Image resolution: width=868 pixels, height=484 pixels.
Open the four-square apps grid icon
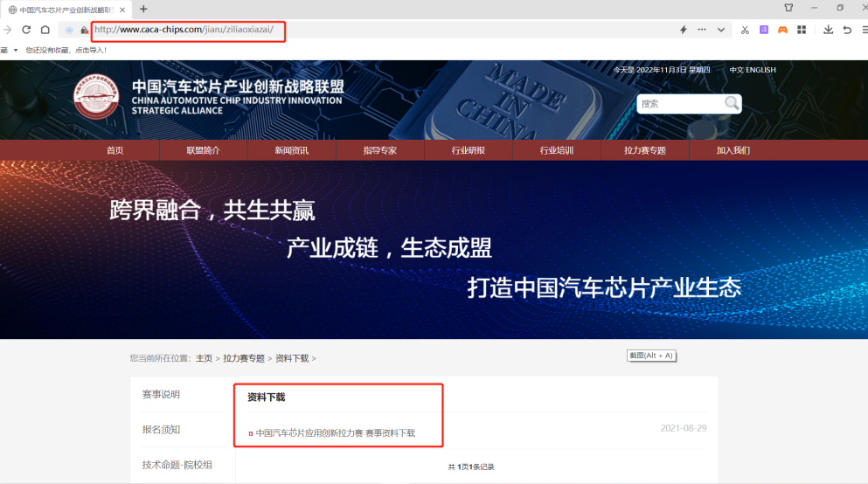click(801, 30)
